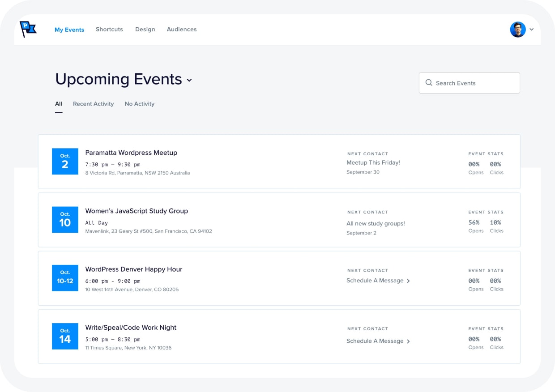The image size is (555, 392).
Task: Switch to the No Activity tab
Action: coord(140,104)
